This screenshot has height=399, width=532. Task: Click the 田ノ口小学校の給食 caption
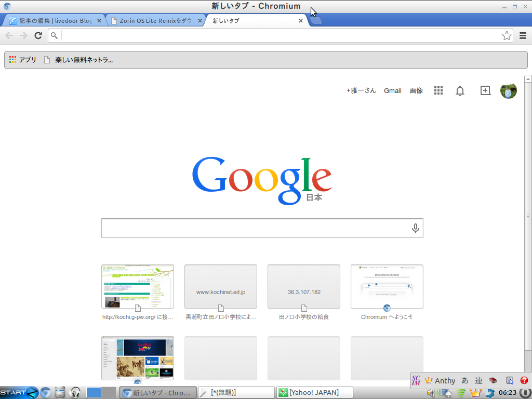pos(304,317)
